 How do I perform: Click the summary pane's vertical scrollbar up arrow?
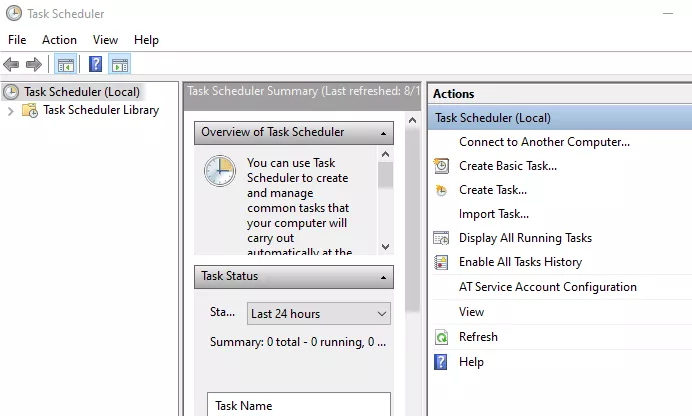pos(412,120)
